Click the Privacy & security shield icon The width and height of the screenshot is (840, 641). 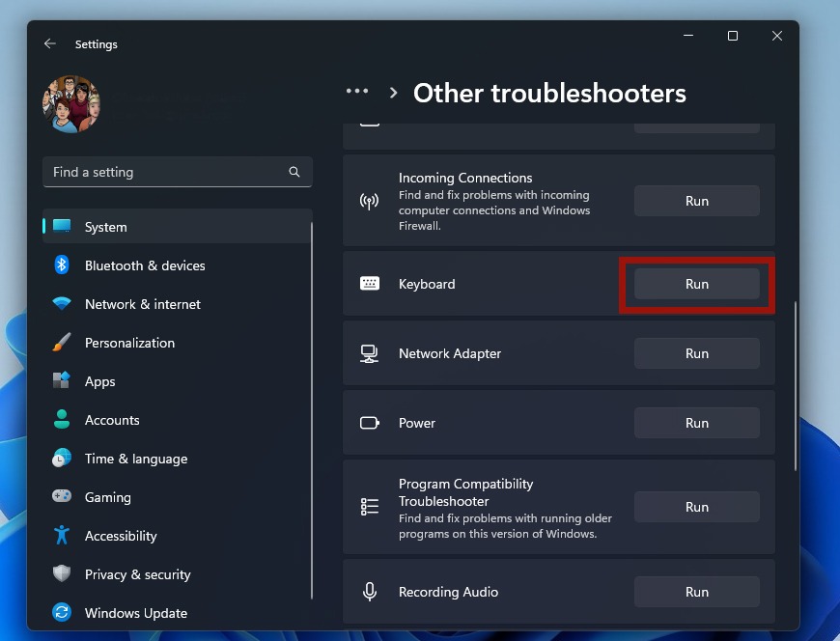[x=62, y=574]
